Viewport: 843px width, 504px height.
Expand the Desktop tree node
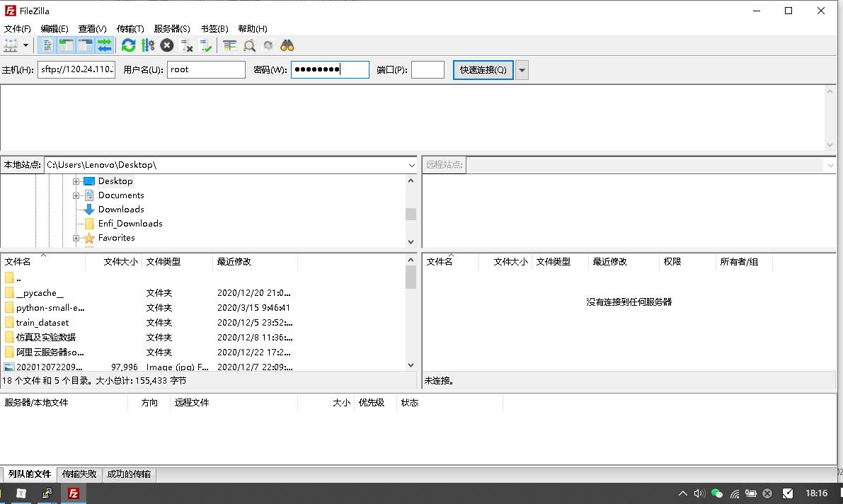click(76, 181)
